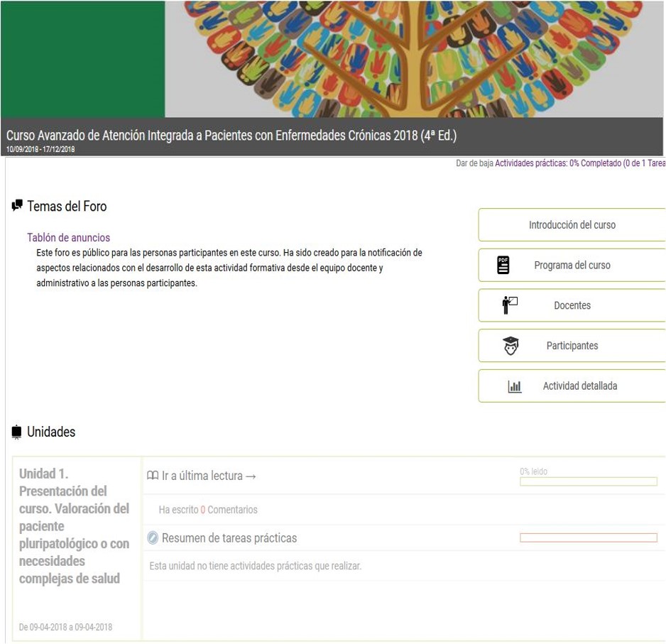Image resolution: width=666 pixels, height=644 pixels.
Task: Open the Programa del curso button
Action: [572, 265]
